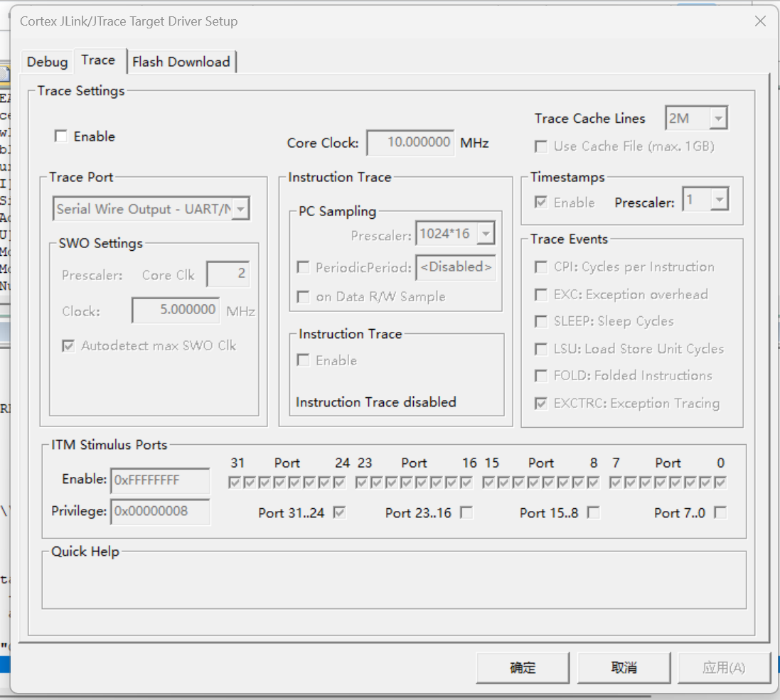The image size is (780, 700).
Task: Toggle Port 23..16 privilege checkbox
Action: (466, 512)
